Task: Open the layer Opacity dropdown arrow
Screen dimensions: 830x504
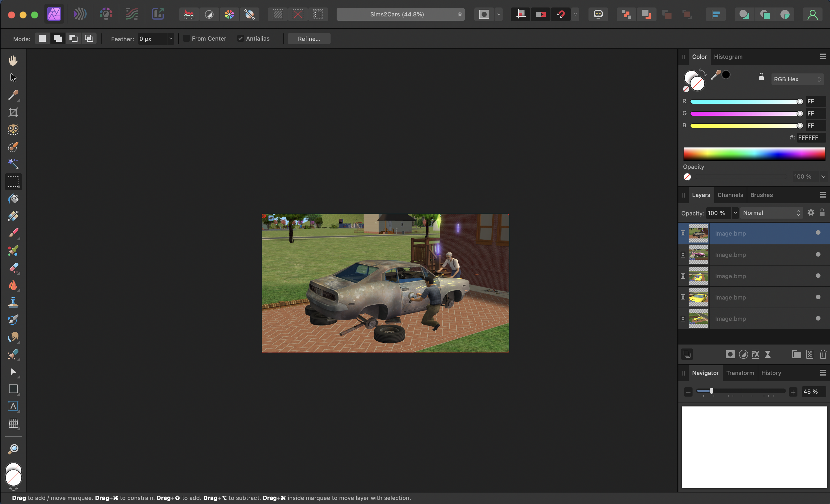Action: coord(735,213)
